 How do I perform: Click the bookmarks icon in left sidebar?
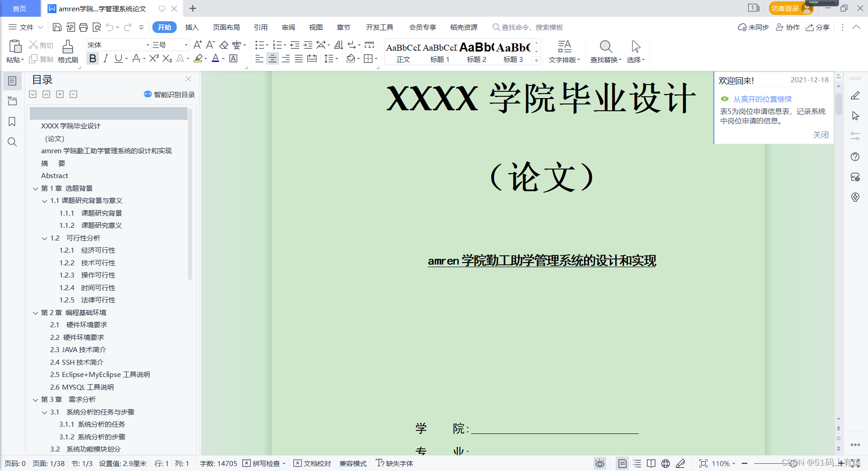(x=12, y=122)
